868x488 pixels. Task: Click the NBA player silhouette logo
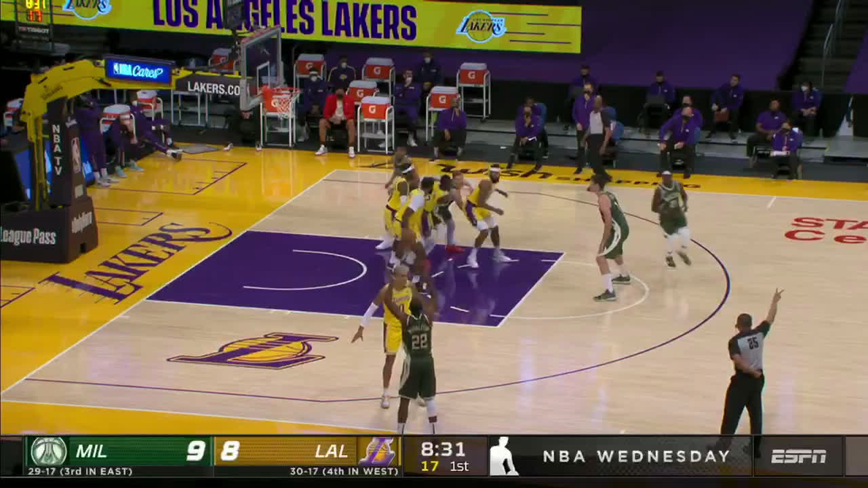coord(502,455)
